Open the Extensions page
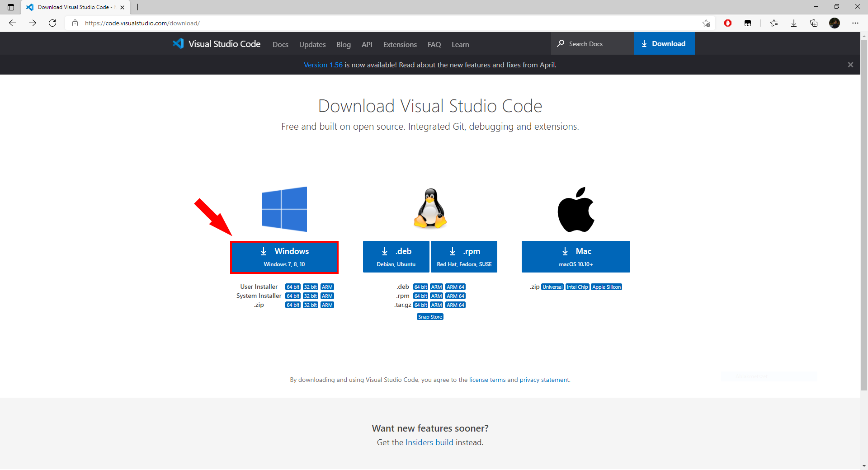868x470 pixels. click(x=400, y=44)
